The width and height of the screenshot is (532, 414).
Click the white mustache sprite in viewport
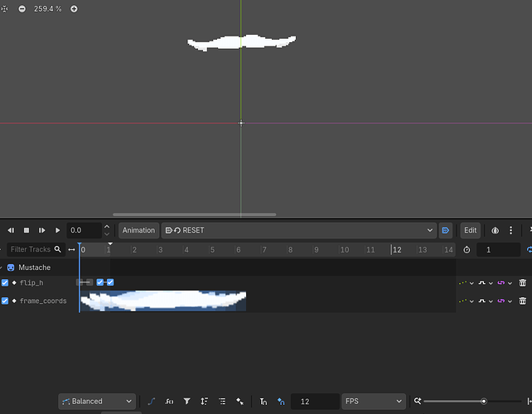pos(241,42)
